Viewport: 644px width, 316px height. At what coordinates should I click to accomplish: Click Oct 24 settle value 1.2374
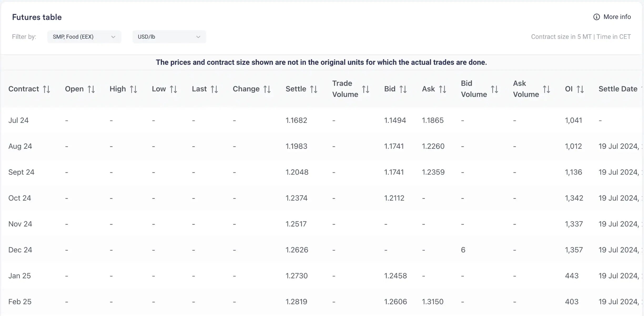297,198
